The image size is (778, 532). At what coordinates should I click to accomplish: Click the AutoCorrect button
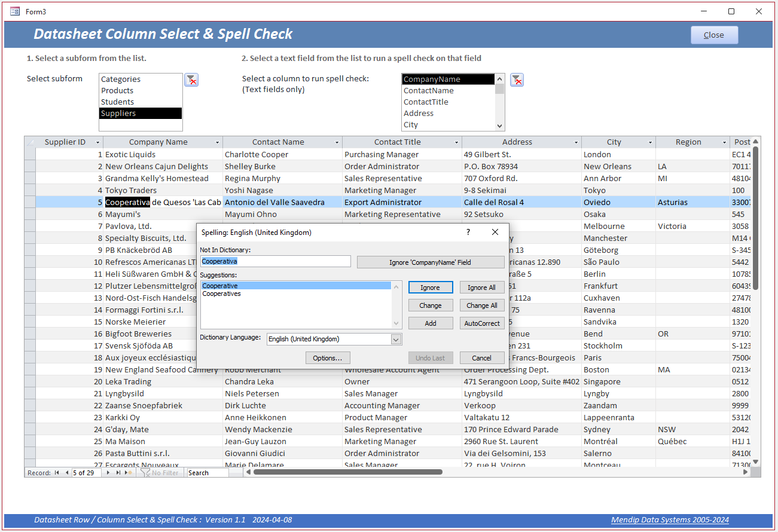pyautogui.click(x=482, y=323)
